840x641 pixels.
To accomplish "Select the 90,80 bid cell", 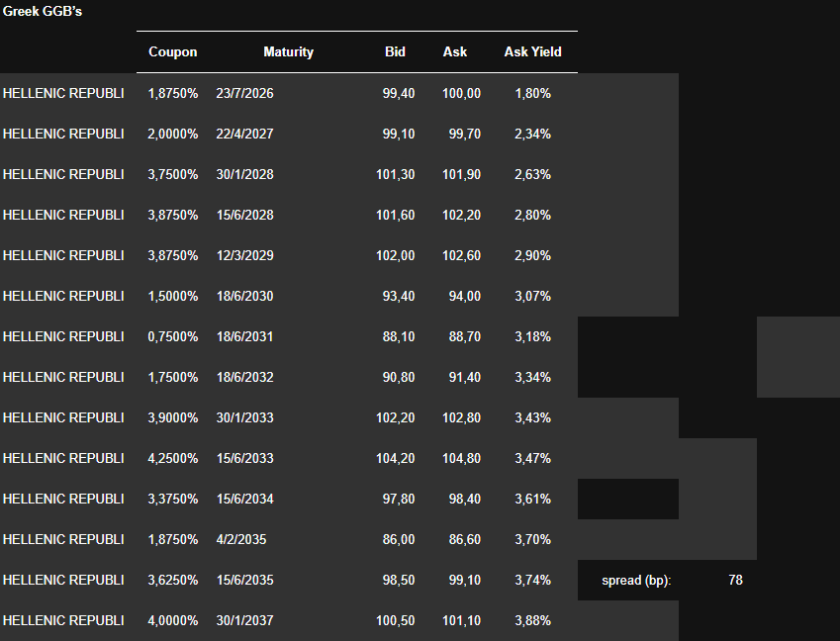I will click(x=399, y=378).
